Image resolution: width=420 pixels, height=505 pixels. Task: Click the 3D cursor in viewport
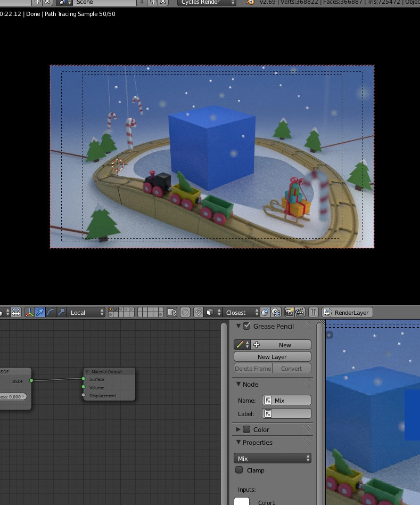pos(118,165)
